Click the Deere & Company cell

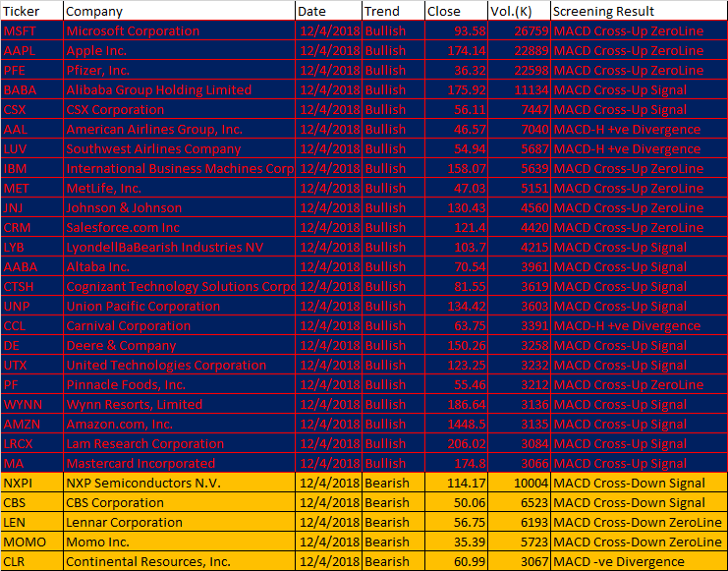(179, 345)
